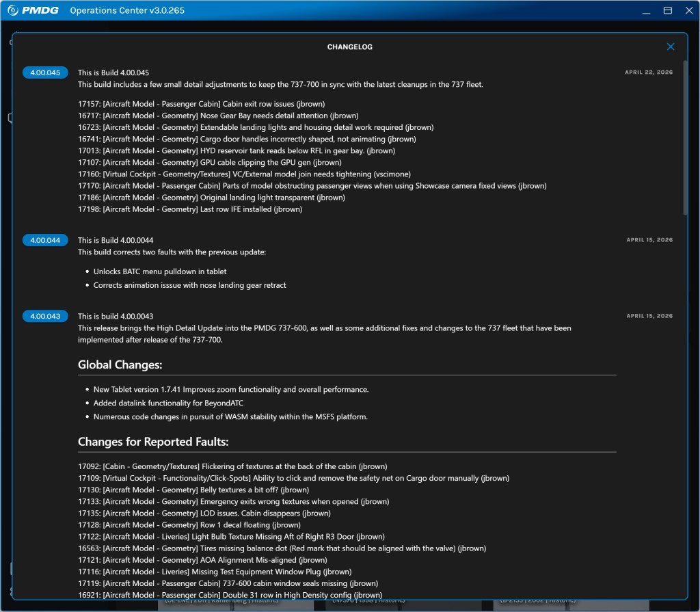Screen dimensions: 700x612
Task: Click the Changes for Reported Faults heading
Action: tap(153, 441)
